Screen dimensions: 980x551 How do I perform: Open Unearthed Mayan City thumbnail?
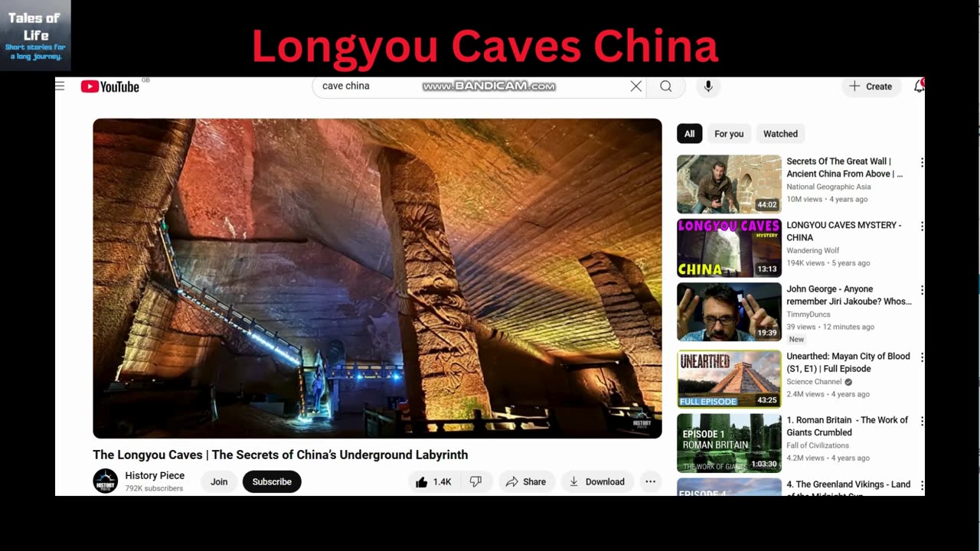[x=729, y=379]
